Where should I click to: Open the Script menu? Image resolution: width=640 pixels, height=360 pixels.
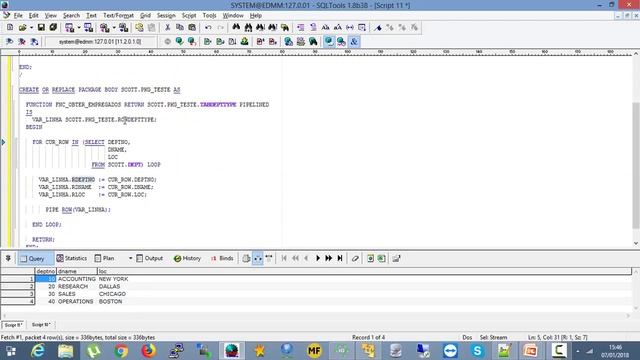189,16
